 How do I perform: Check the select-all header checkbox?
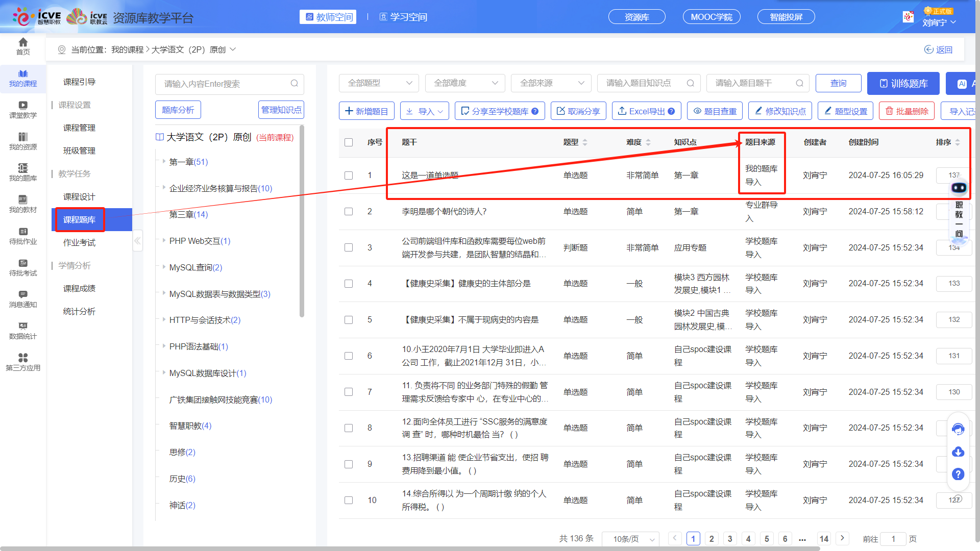click(x=349, y=142)
